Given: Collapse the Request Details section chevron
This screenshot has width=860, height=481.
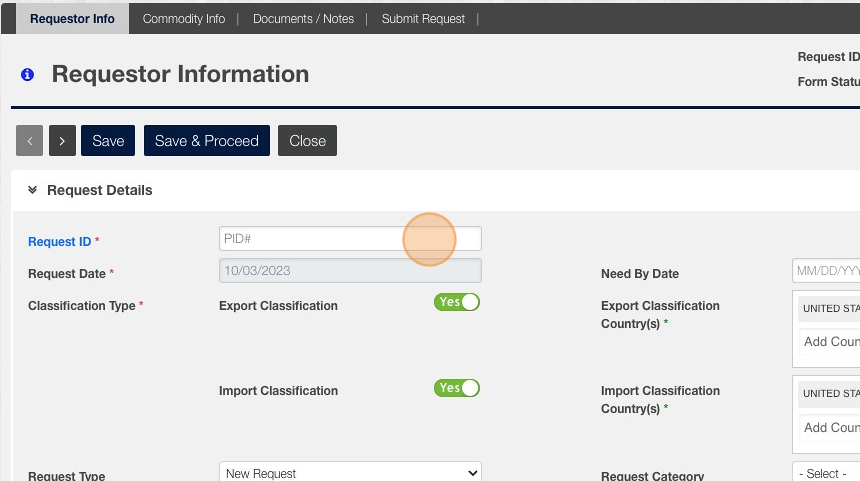Looking at the screenshot, I should tap(32, 190).
